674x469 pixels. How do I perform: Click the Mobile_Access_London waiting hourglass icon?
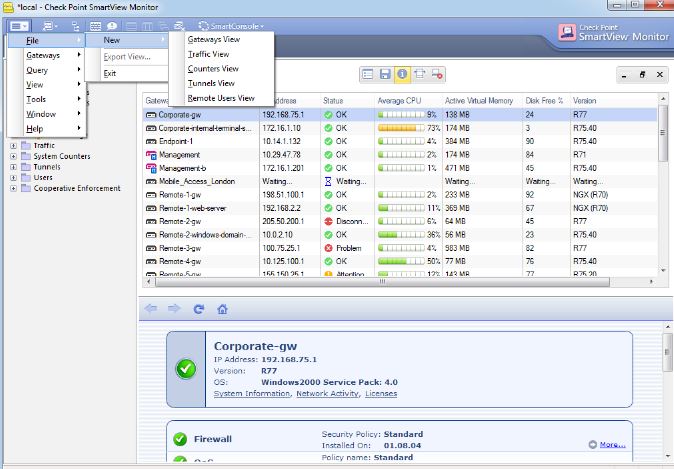(x=328, y=181)
